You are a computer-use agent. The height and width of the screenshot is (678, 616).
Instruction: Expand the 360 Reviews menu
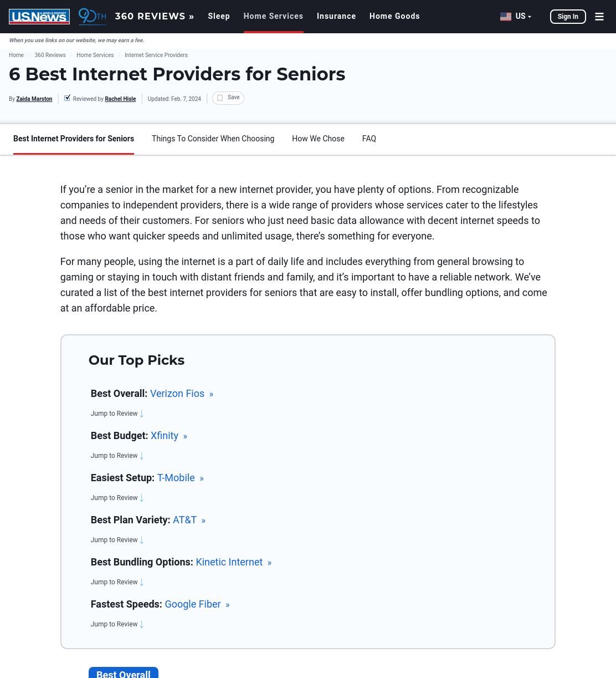click(155, 17)
